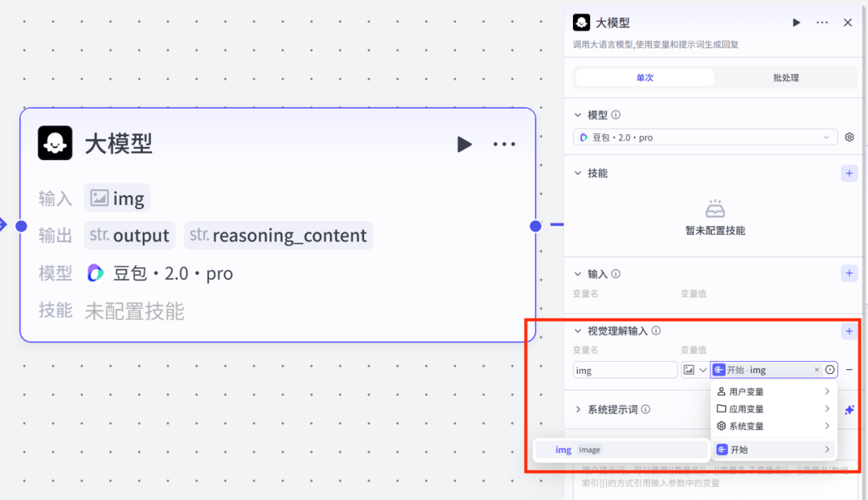Open 系统变量 submenu
This screenshot has height=500, width=868.
pyautogui.click(x=773, y=426)
